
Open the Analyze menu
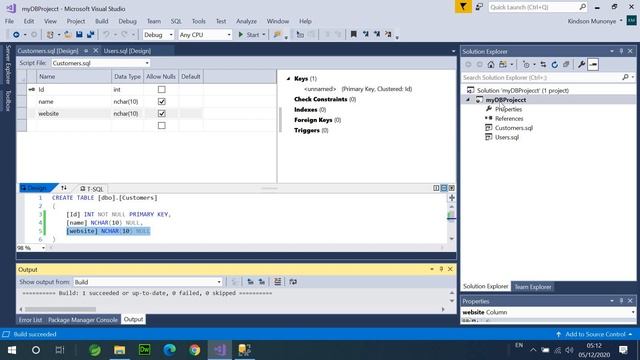(246, 21)
